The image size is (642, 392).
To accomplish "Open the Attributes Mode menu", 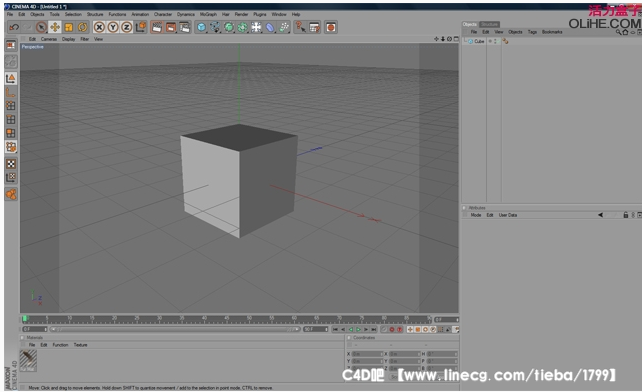I will tap(476, 215).
